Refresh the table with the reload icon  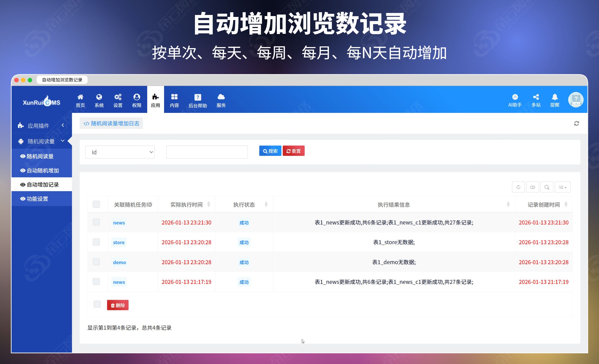coord(518,187)
